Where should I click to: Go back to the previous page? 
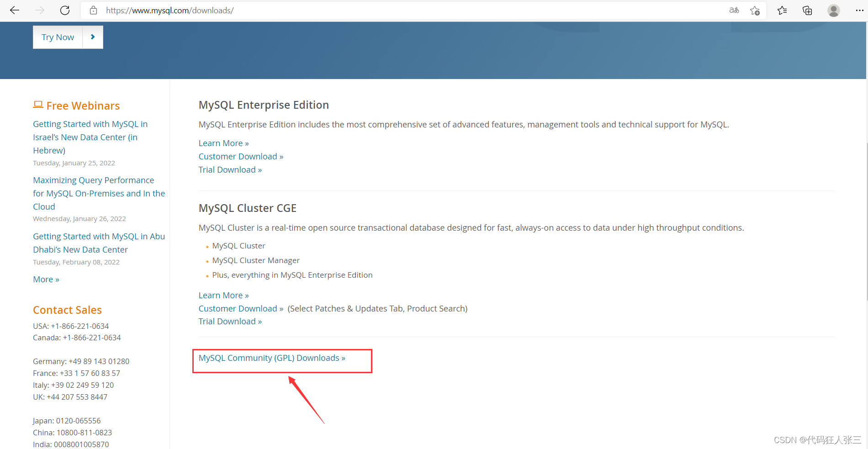click(15, 10)
